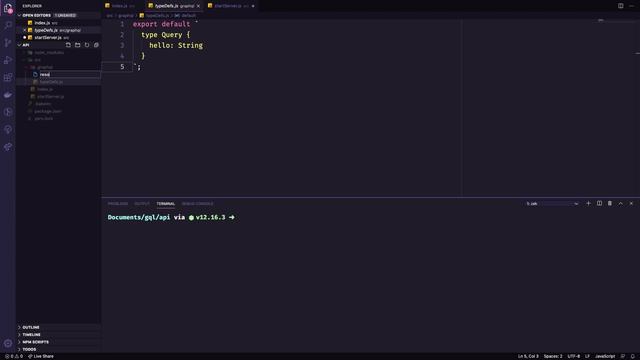Switch to index.js editor tab

click(x=123, y=6)
